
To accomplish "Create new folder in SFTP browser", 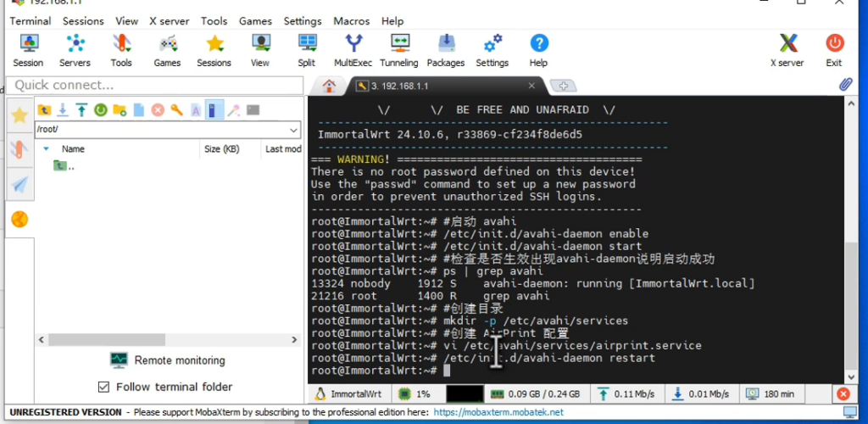I will (x=120, y=109).
